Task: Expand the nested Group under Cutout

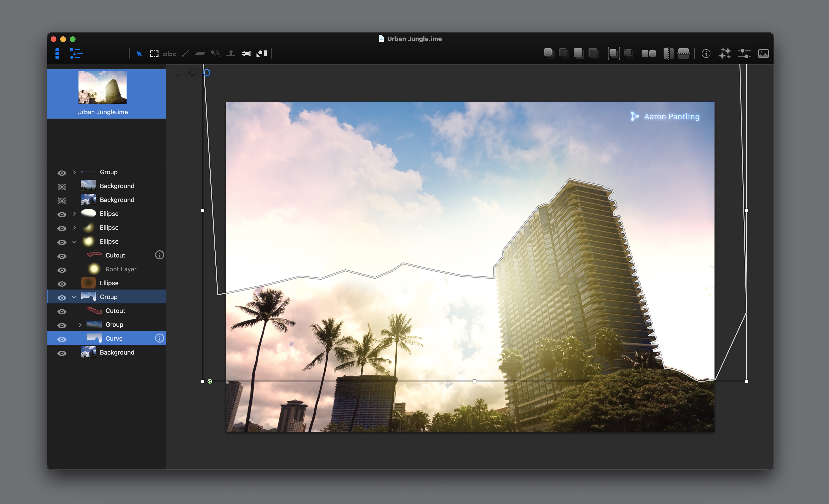Action: (80, 325)
